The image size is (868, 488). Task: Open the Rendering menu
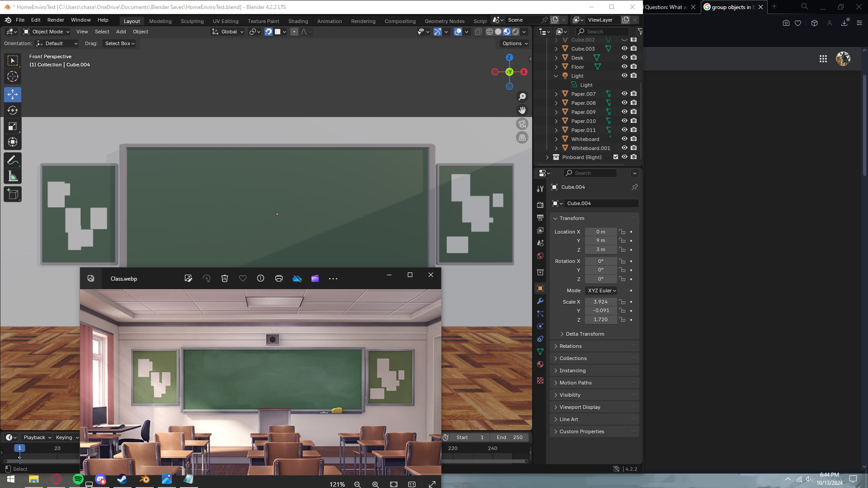point(363,21)
